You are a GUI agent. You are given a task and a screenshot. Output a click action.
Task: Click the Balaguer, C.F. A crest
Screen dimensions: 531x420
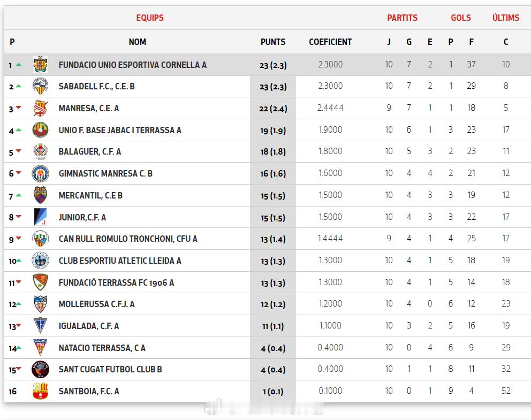tap(40, 151)
